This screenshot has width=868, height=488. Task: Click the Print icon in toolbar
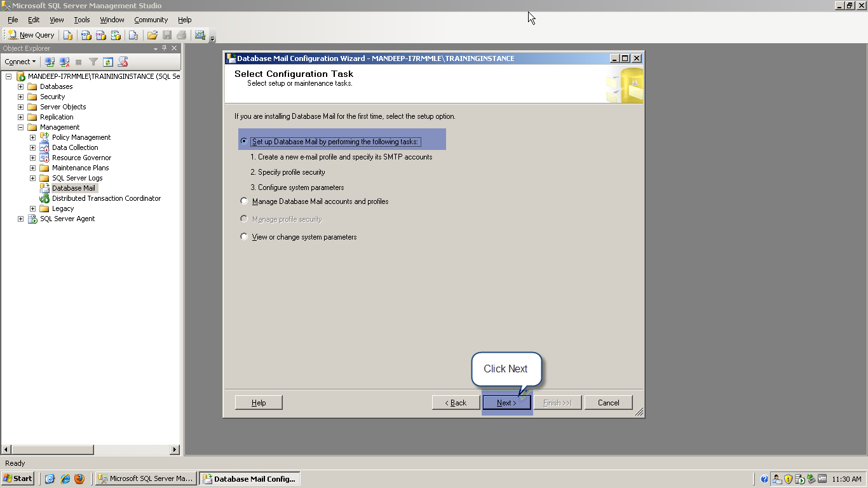point(182,35)
